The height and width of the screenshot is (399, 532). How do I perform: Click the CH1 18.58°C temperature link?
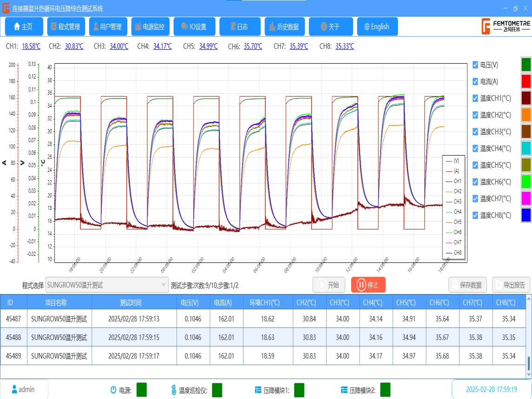coord(31,46)
